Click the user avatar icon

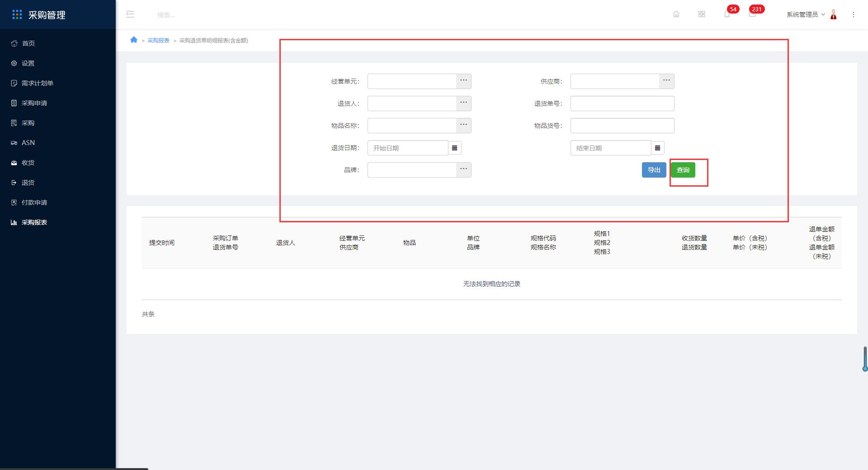[834, 14]
